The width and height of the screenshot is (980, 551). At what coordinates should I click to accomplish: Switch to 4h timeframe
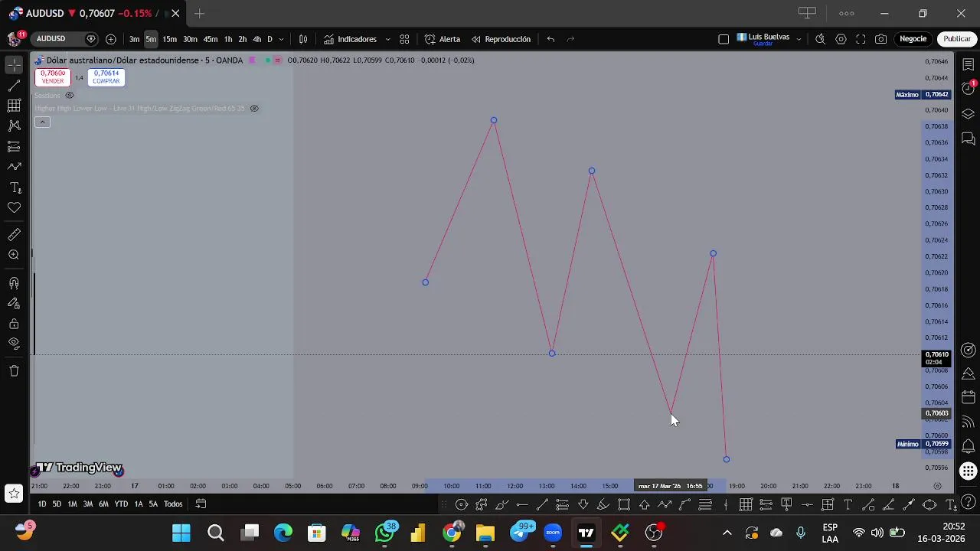pos(256,39)
